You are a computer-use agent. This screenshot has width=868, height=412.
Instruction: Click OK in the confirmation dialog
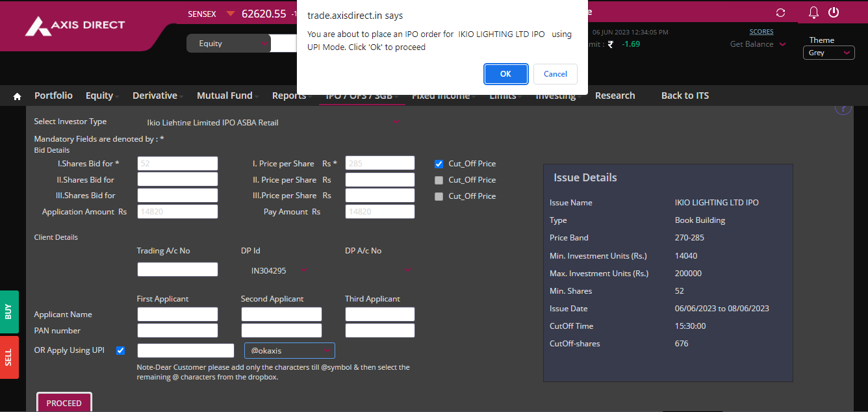[x=505, y=74]
